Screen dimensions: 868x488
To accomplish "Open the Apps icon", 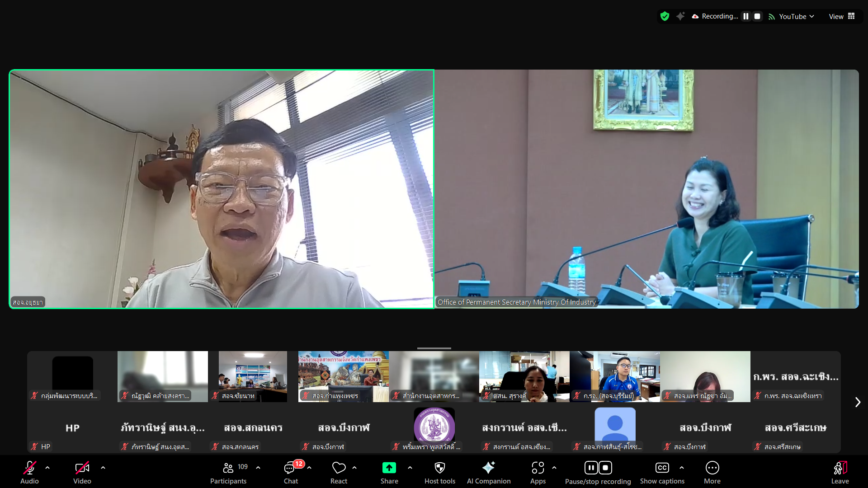I will 538,468.
